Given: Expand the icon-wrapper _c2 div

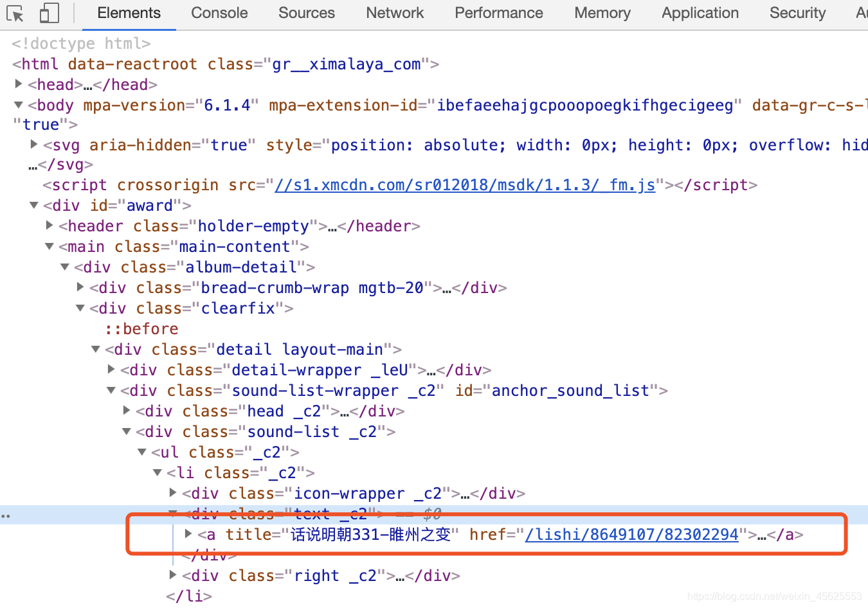Looking at the screenshot, I should pyautogui.click(x=173, y=493).
